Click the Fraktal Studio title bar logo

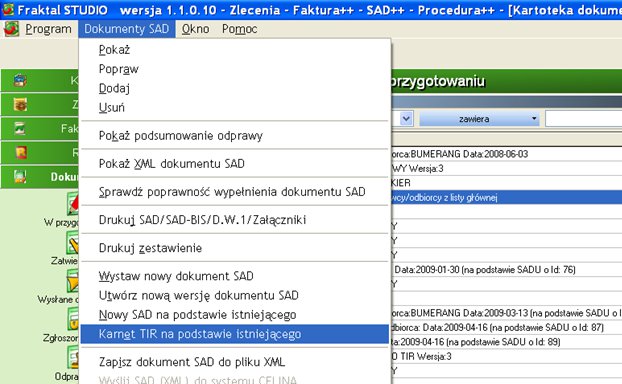[8, 9]
